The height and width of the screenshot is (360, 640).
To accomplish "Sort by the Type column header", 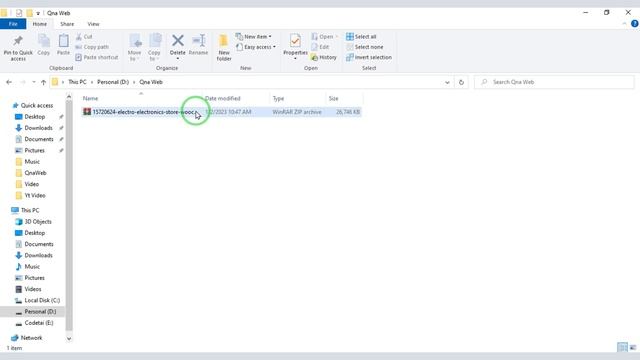I will pyautogui.click(x=298, y=98).
